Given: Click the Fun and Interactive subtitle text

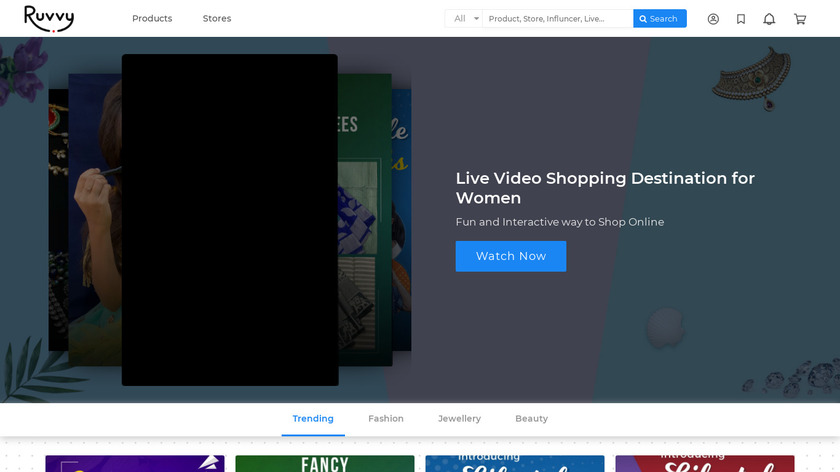Looking at the screenshot, I should (x=560, y=222).
